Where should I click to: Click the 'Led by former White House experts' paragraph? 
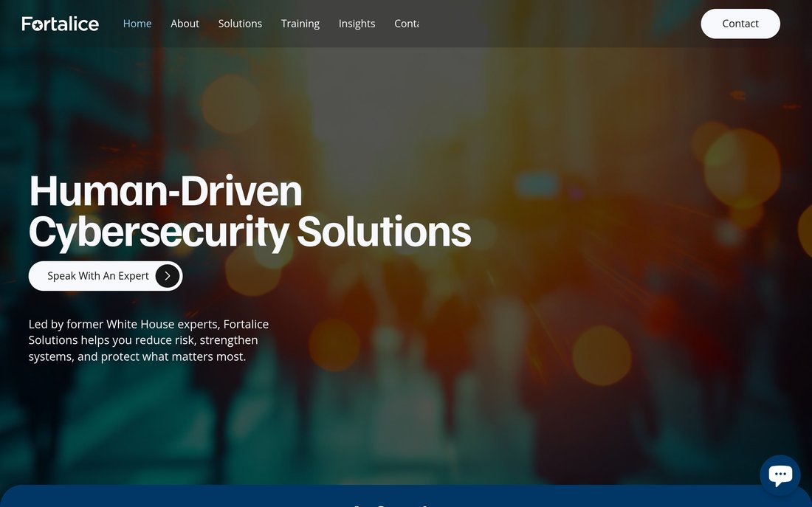(148, 340)
